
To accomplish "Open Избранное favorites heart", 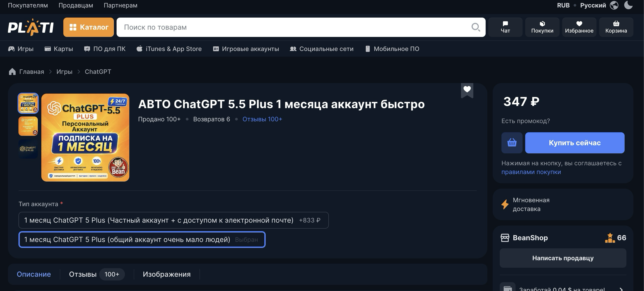I will pos(579,27).
